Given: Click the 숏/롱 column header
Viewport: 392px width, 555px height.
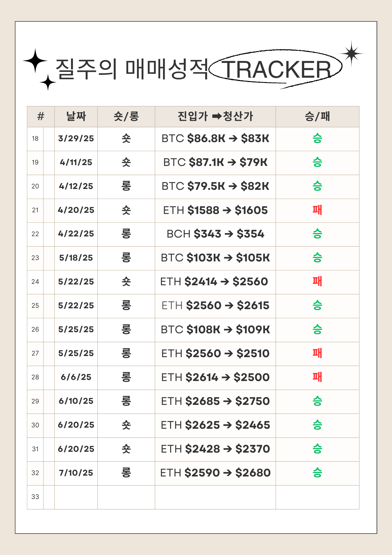Looking at the screenshot, I should (x=126, y=117).
